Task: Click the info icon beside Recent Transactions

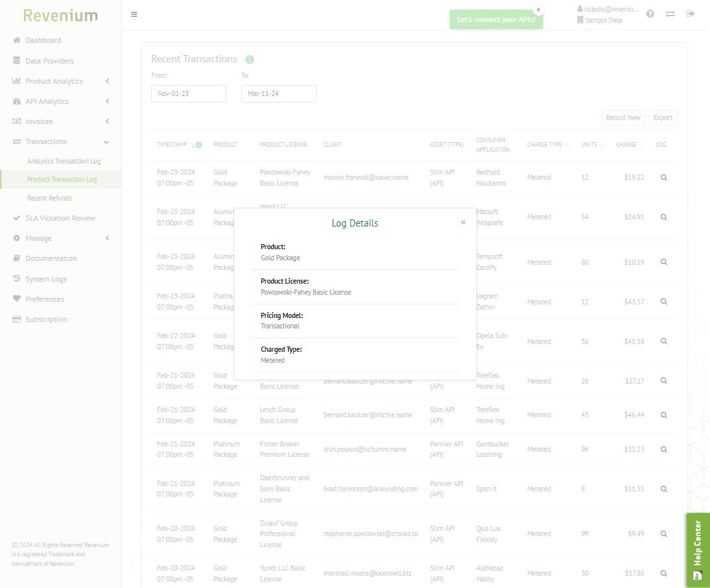Action: (x=250, y=60)
